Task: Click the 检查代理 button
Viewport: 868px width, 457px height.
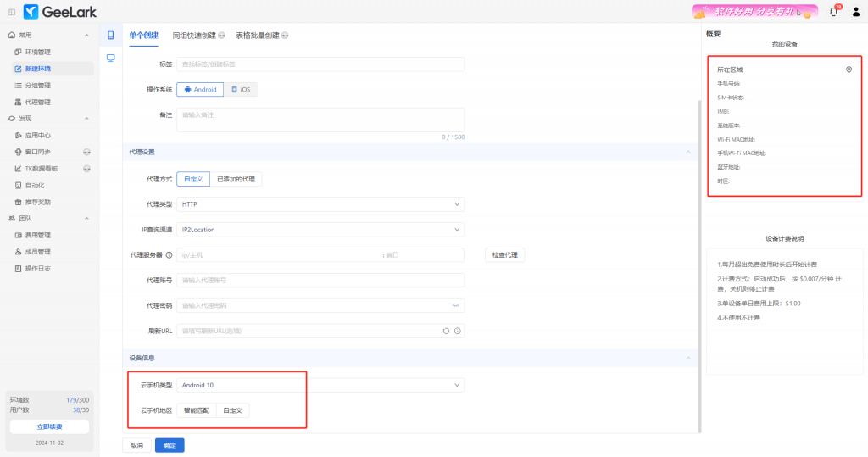Action: coord(505,255)
